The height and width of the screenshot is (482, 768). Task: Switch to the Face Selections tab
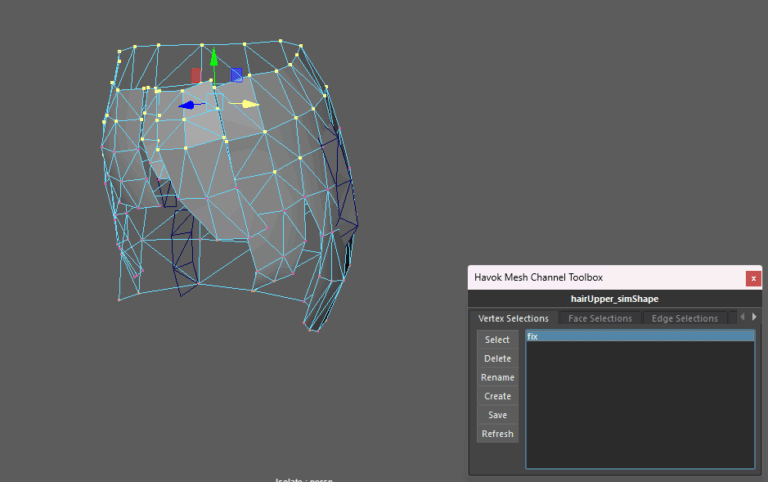[600, 318]
